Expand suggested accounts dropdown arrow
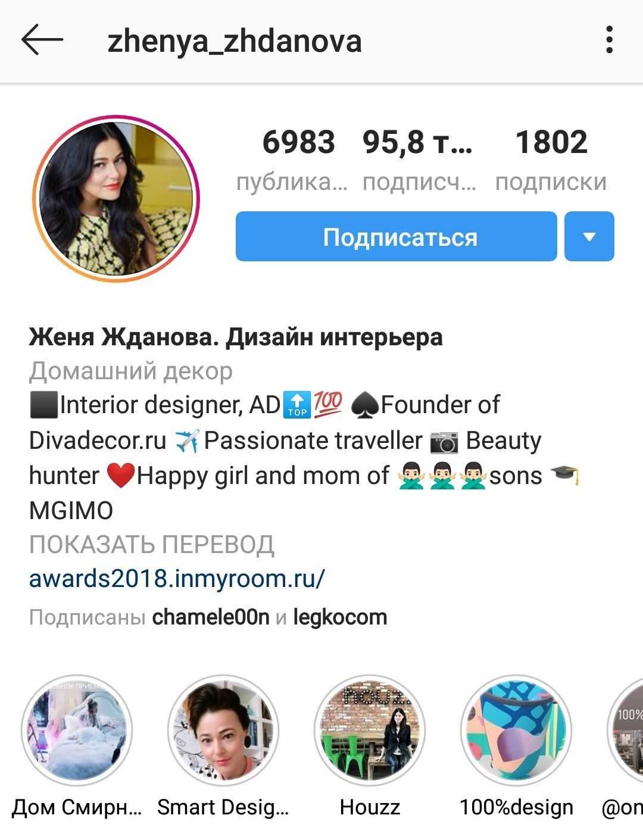Screen dimensions: 643x840 tap(589, 236)
